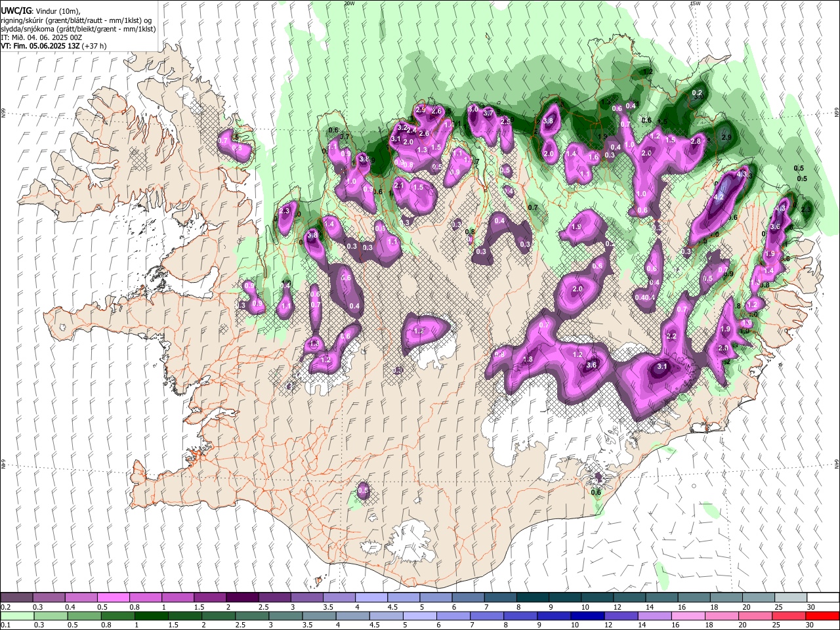Click the "20W" longitude label at the top
The image size is (840, 630).
(x=349, y=3)
